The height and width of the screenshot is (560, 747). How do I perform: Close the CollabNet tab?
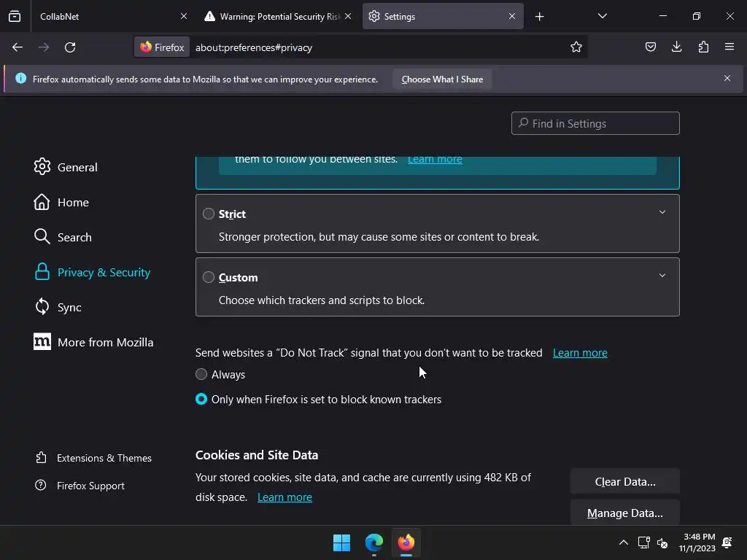coord(184,16)
